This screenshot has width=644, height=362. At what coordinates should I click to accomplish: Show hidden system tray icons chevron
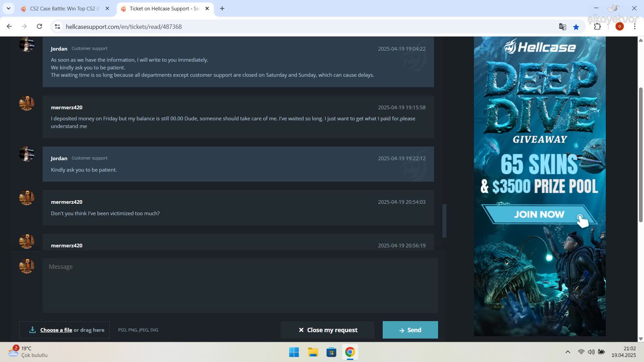click(568, 352)
